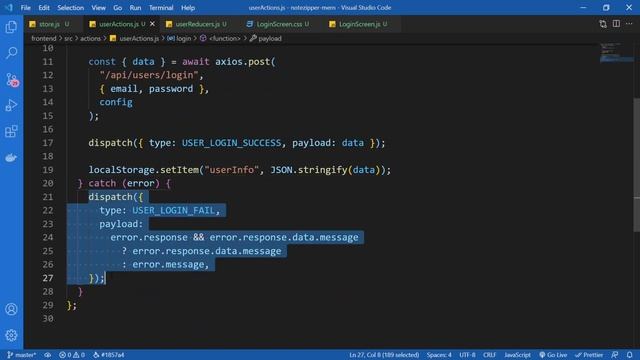Open the Manage gear icon
Viewport: 640px width, 360px height.
tap(11, 335)
